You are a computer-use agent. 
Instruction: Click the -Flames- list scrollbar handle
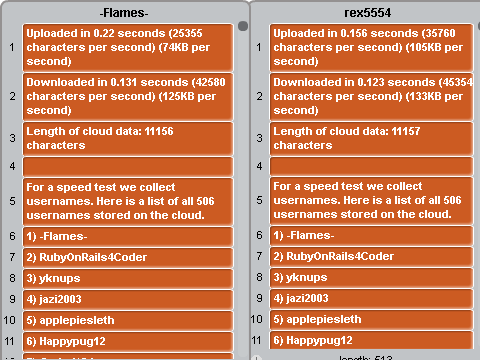243,26
